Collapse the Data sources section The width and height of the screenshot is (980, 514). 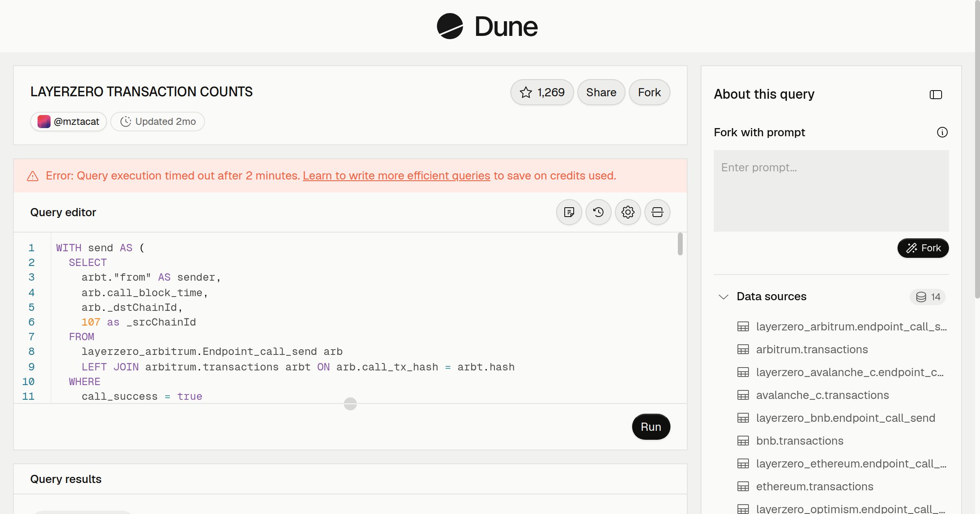(x=724, y=297)
